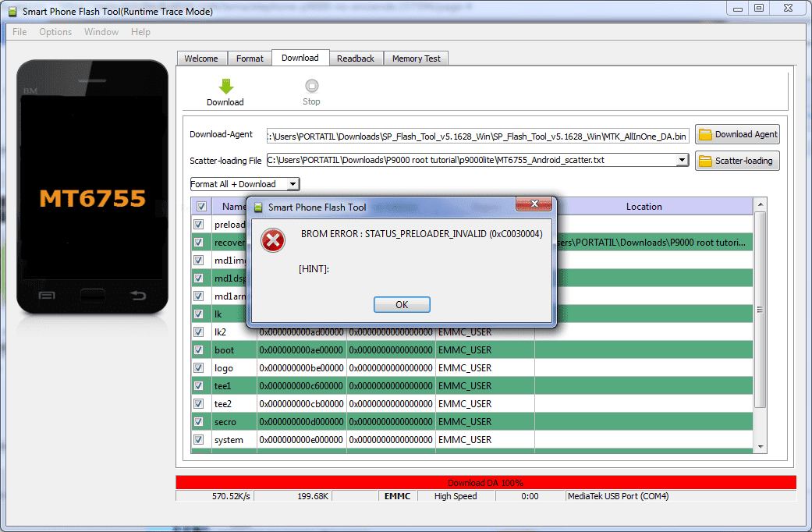Click the recovery row Location path

651,243
